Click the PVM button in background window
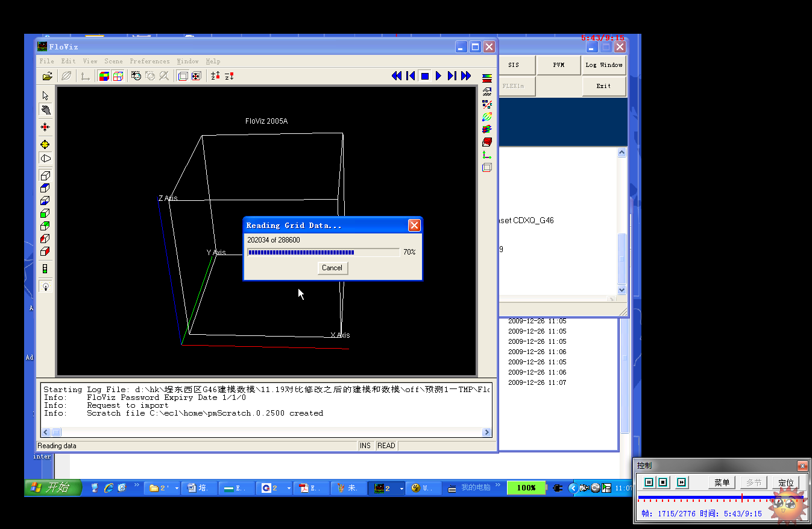 [x=559, y=65]
